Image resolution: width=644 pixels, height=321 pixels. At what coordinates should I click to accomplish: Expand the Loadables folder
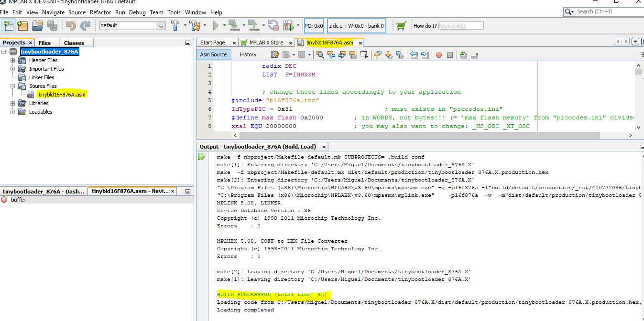pyautogui.click(x=13, y=112)
